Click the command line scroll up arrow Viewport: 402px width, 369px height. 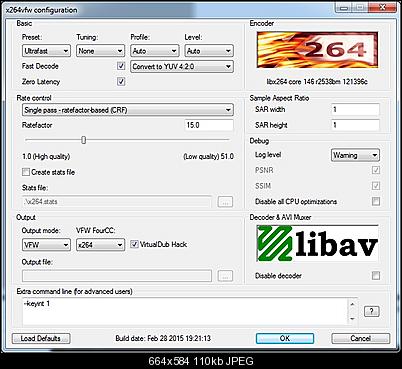point(353,304)
